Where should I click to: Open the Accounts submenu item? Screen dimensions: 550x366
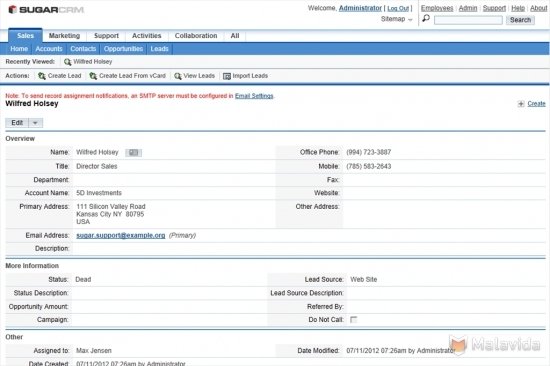pos(49,49)
